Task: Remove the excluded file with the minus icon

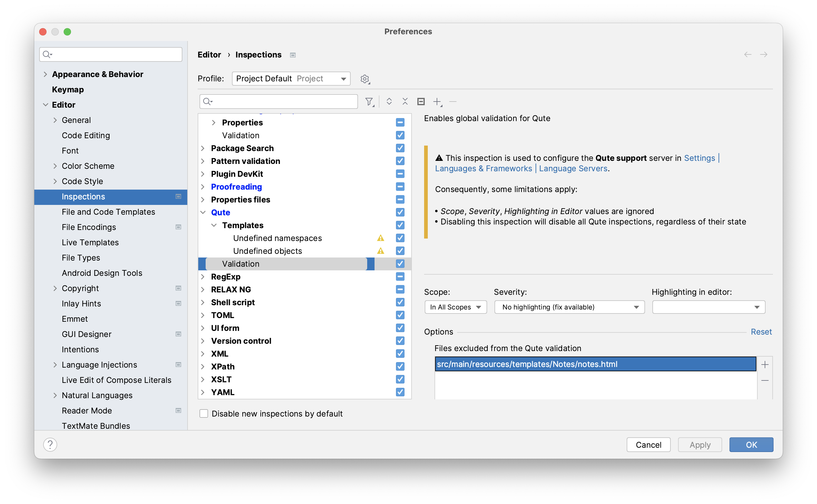Action: tap(765, 380)
